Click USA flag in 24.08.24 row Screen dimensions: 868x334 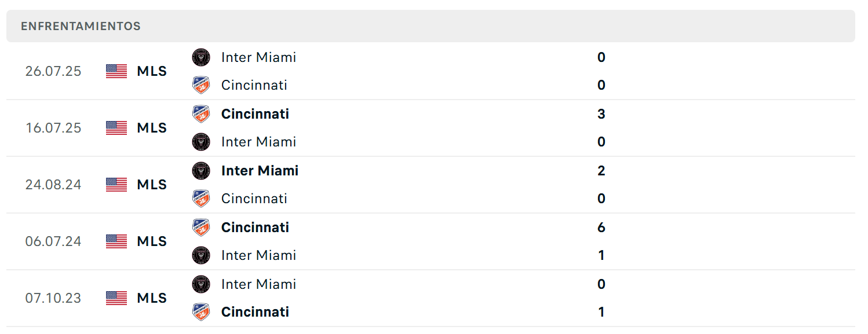point(116,185)
